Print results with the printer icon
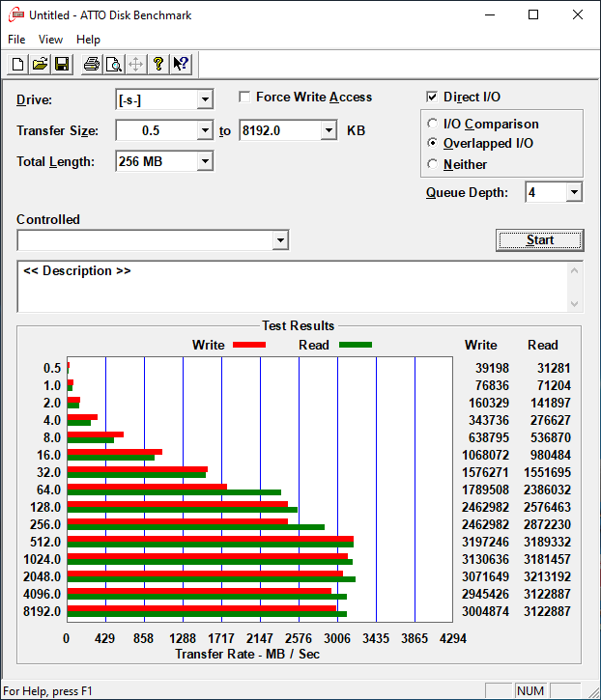This screenshot has width=601, height=700. (x=91, y=65)
